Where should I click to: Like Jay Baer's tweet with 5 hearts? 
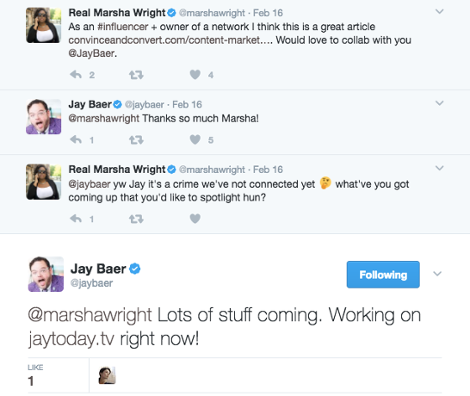pos(195,140)
